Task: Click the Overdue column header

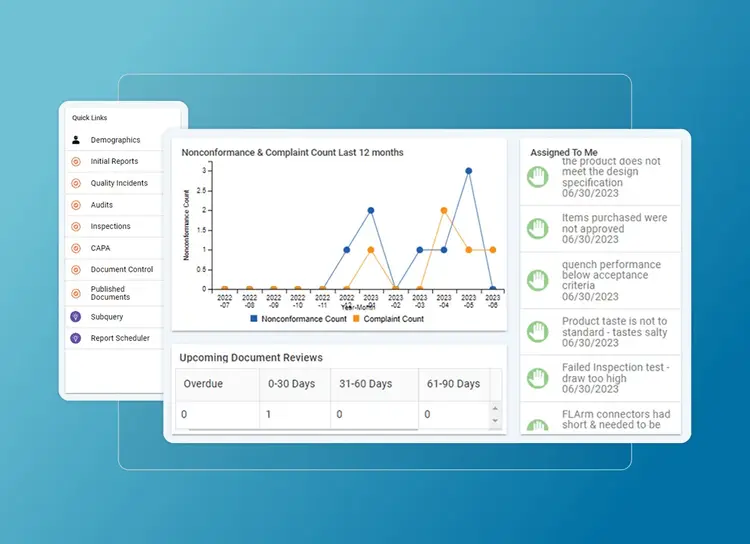Action: click(218, 384)
